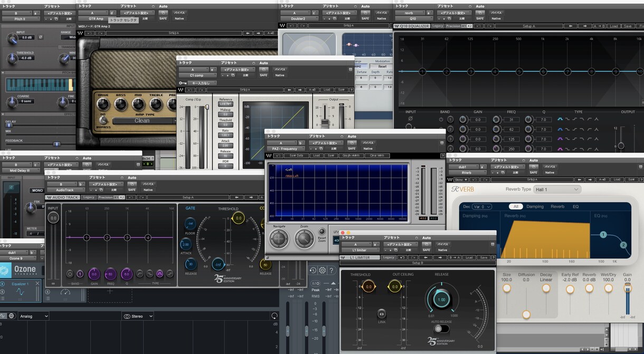This screenshot has height=354, width=644.
Task: Click Reset button in Doubler2
Action: click(382, 66)
